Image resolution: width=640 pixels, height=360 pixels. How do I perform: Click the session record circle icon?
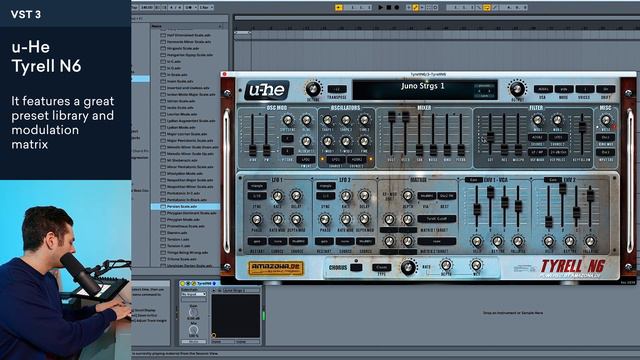click(x=436, y=7)
